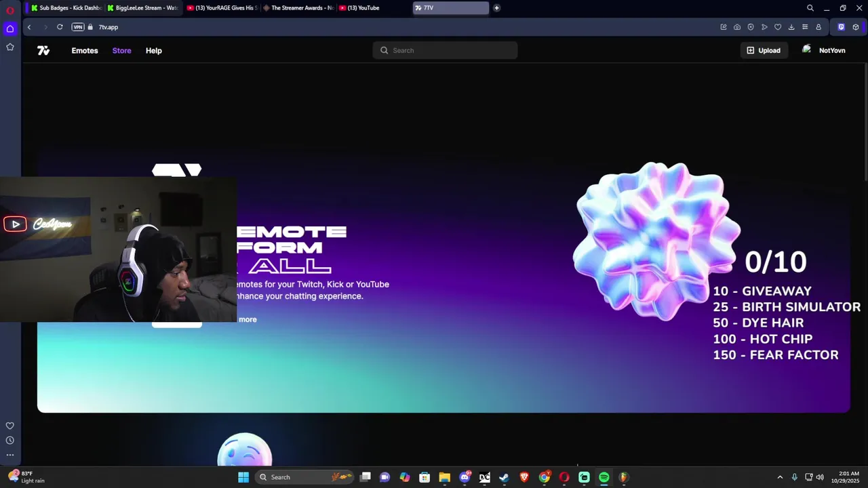Click the 'more' link on the banner
Screen dimensions: 868x488
[x=248, y=319]
